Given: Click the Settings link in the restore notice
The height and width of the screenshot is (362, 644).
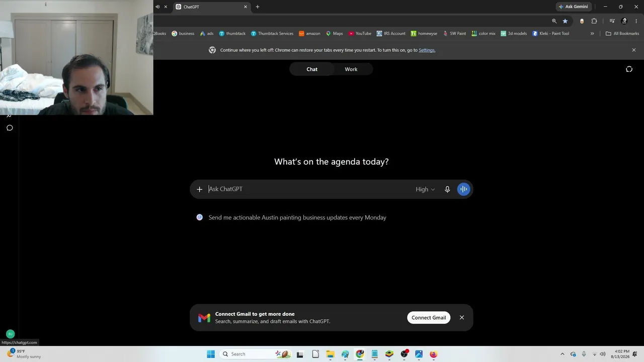Looking at the screenshot, I should tap(427, 50).
